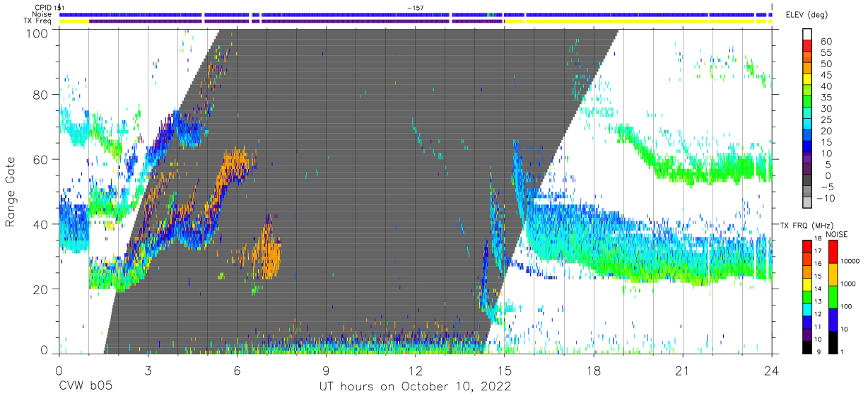Click the 60 tick on Range Gate axis

tap(41, 160)
